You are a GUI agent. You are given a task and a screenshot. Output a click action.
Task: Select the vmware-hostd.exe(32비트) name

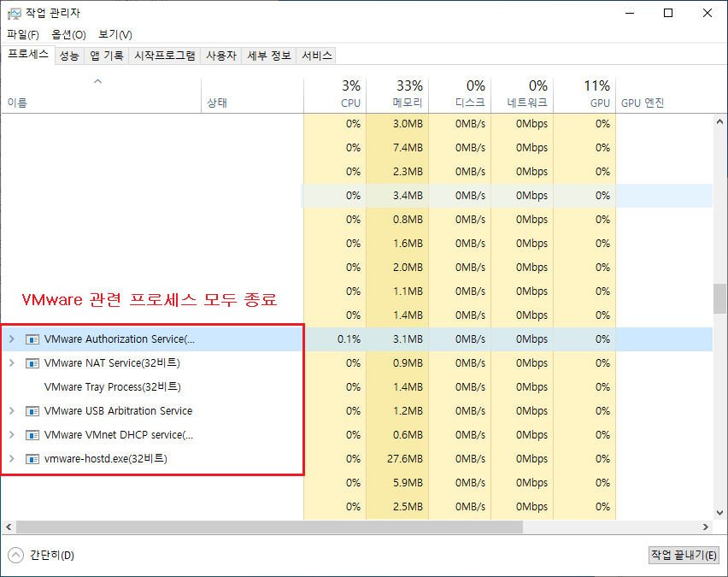[x=105, y=458]
